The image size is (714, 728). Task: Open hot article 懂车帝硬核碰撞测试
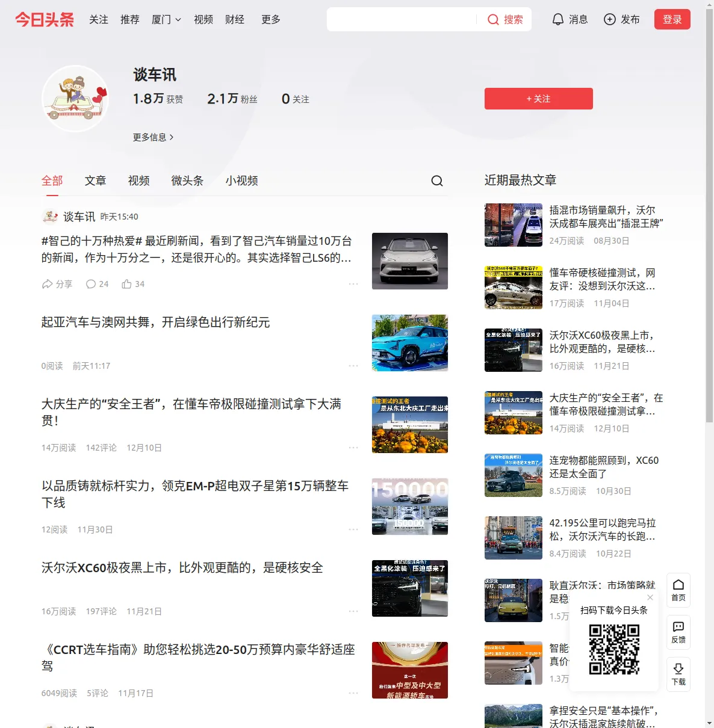(x=603, y=279)
